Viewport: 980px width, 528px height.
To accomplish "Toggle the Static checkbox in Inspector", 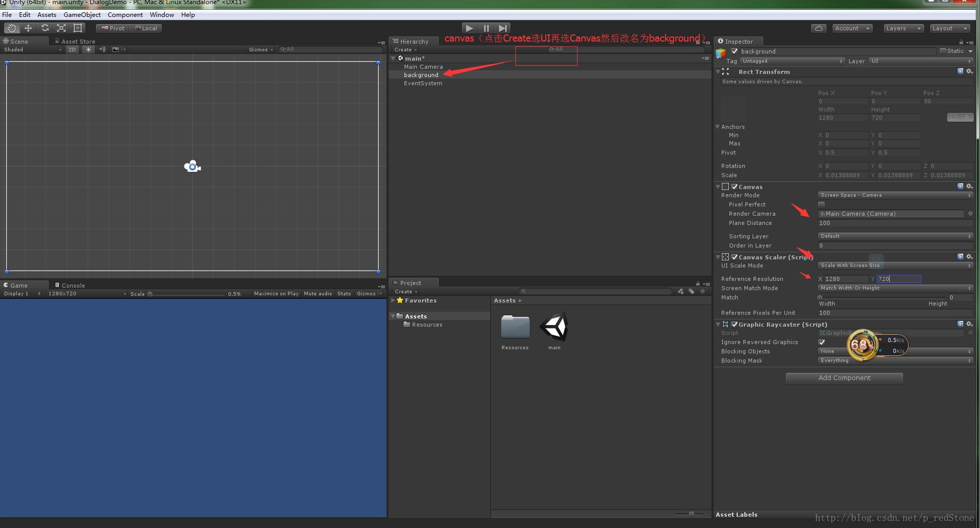I will point(943,51).
